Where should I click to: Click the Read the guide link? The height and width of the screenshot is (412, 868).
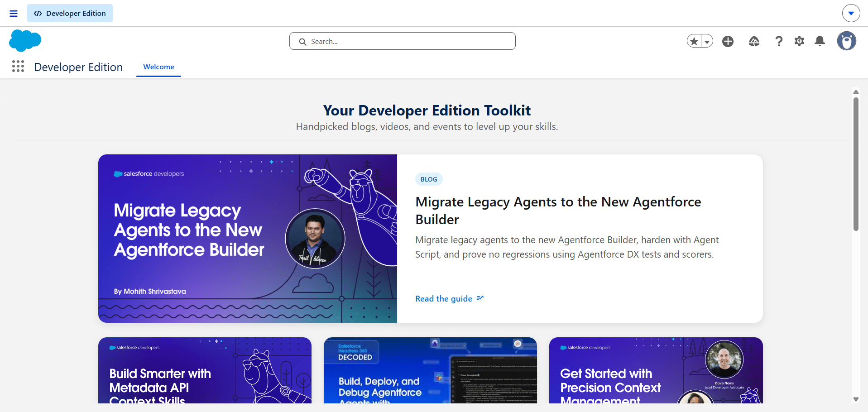tap(444, 299)
